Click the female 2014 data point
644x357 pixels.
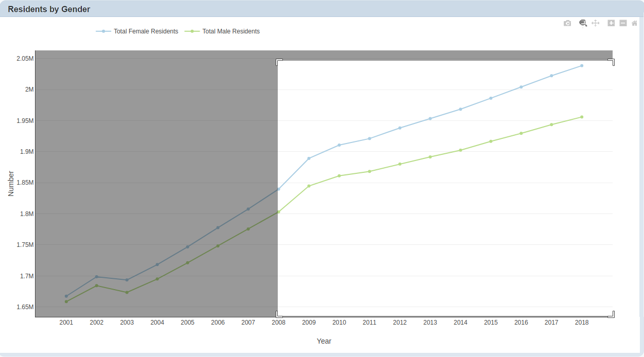(x=460, y=109)
